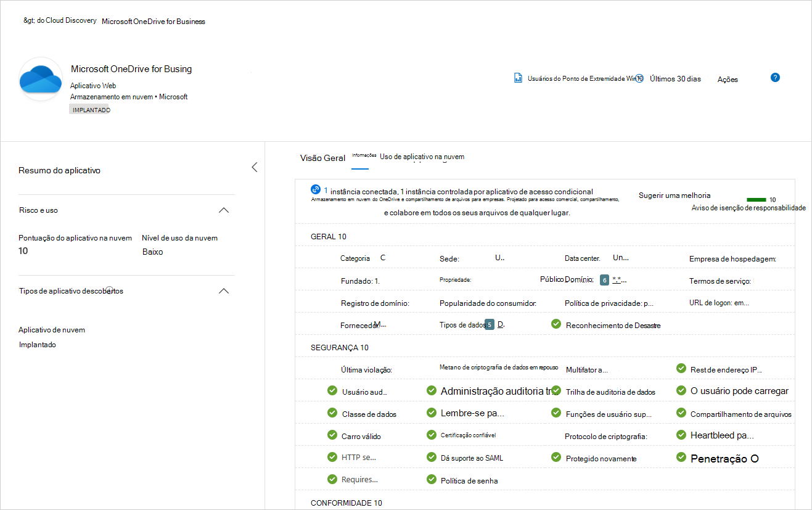Click the URL de logon field

719,303
